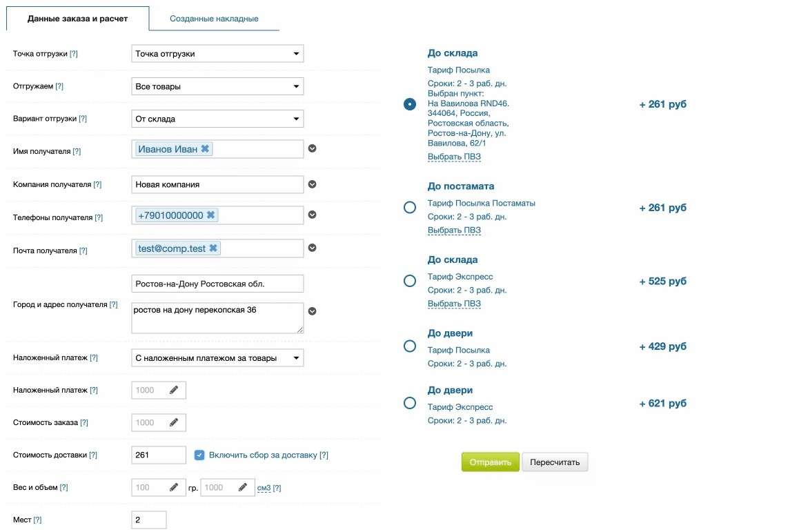
Task: Click the Пересчитать button
Action: pos(555,462)
